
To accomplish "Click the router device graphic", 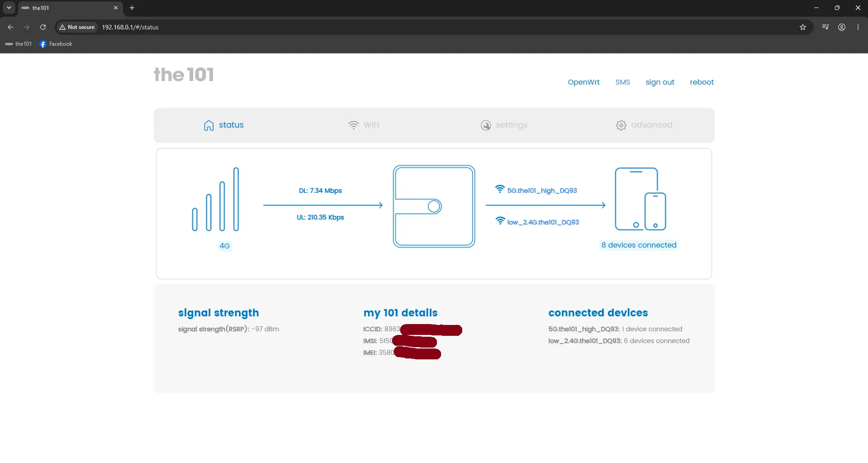I will click(x=434, y=206).
